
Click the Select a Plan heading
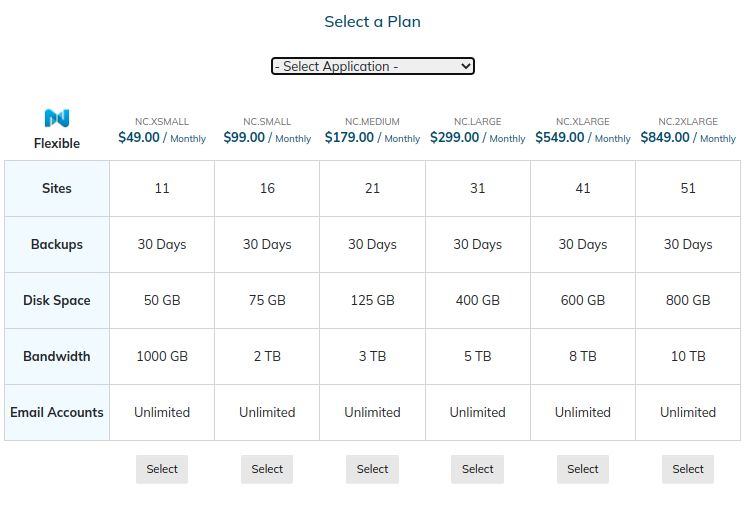(x=373, y=21)
